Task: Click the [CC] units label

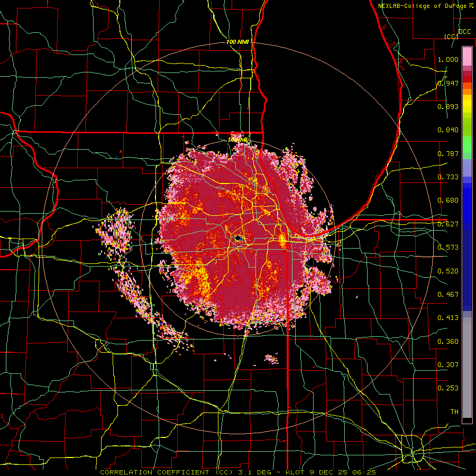Action: [451, 36]
